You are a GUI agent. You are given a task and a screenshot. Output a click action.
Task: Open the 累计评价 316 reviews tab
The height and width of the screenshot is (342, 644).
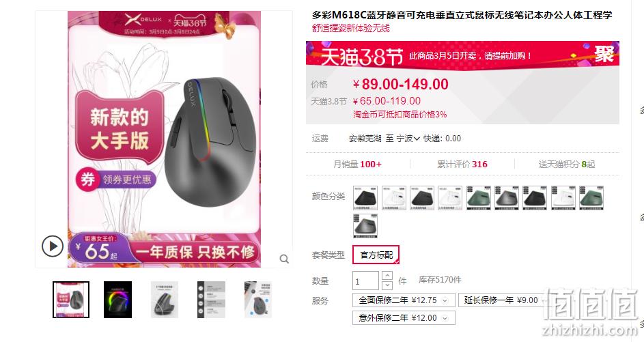pos(462,165)
